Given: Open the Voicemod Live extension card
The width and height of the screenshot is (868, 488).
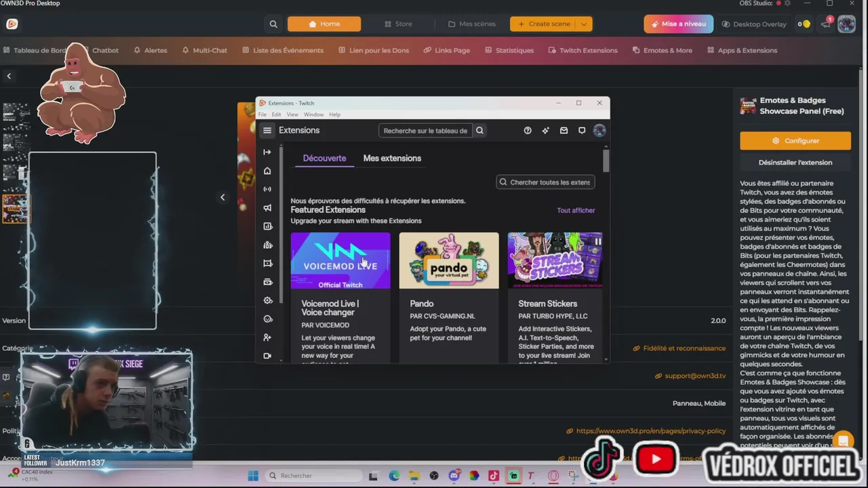Looking at the screenshot, I should click(340, 297).
